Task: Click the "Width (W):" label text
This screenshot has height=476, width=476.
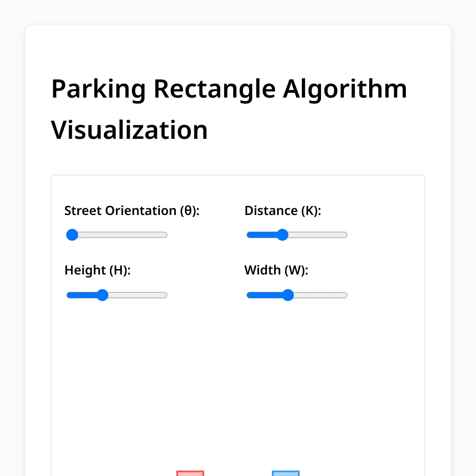Action: tap(276, 270)
